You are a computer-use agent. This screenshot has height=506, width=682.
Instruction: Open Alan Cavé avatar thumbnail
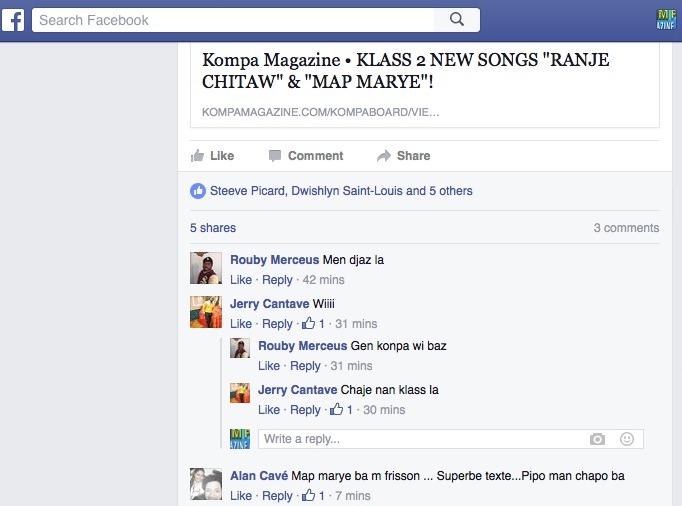coord(206,484)
